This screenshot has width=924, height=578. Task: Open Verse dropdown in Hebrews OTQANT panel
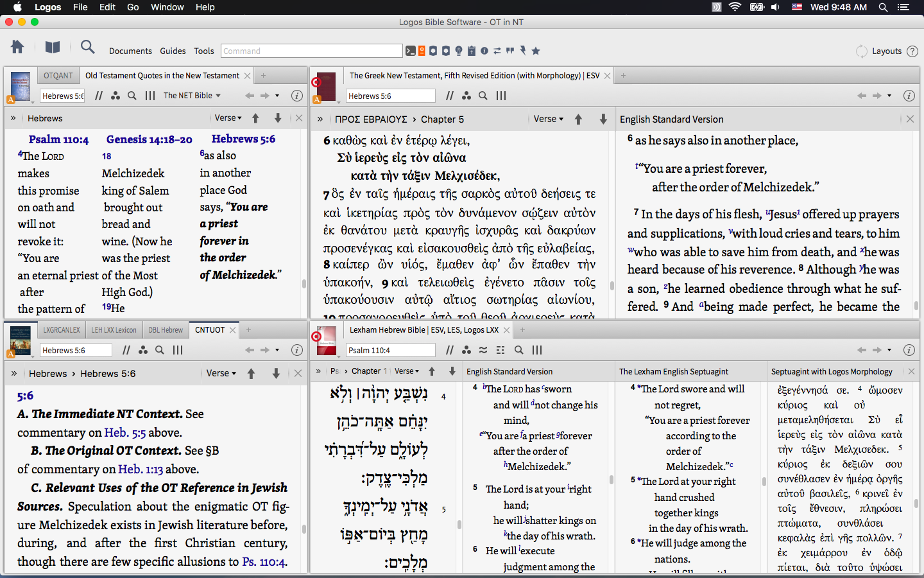[x=228, y=118]
